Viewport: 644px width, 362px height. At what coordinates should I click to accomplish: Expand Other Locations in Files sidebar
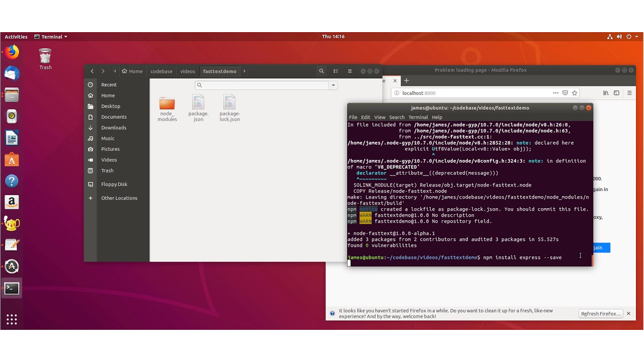[119, 198]
